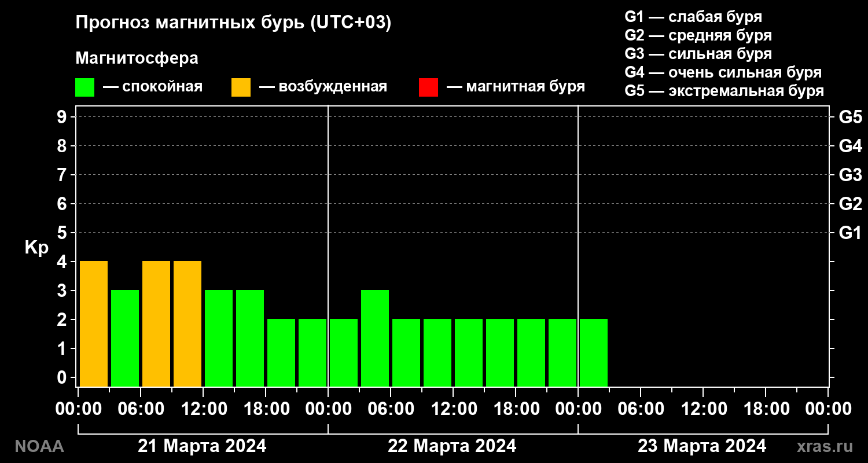Click the '06:00' time label for 22 March

pos(391,409)
